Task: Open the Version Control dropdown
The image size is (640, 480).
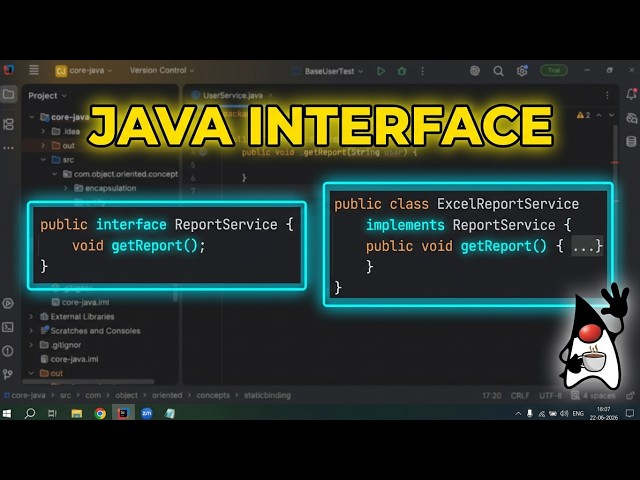Action: pos(162,70)
